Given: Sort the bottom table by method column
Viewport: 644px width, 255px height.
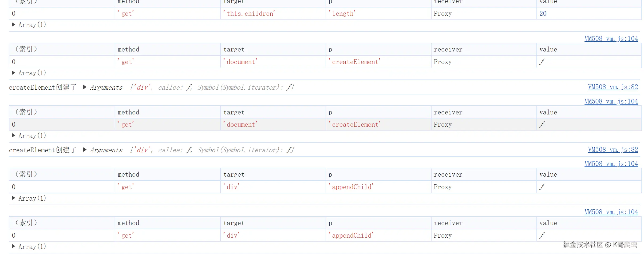Looking at the screenshot, I should [x=128, y=223].
